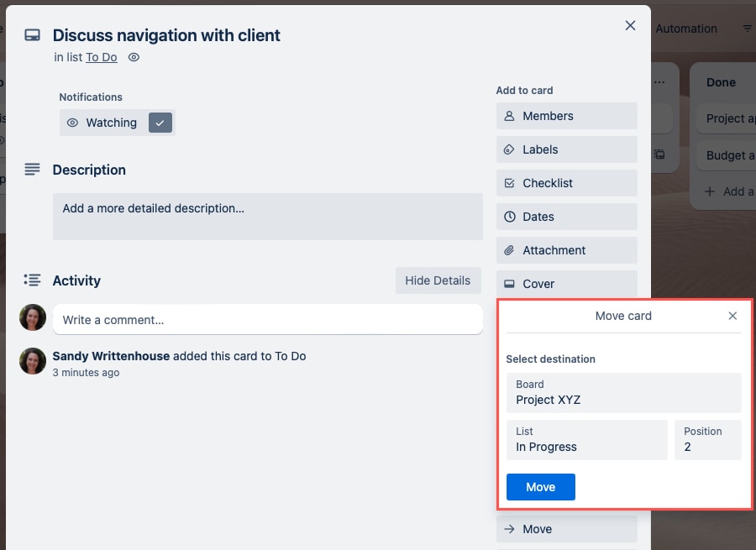Click the eye watch icon near To Do

pyautogui.click(x=134, y=57)
